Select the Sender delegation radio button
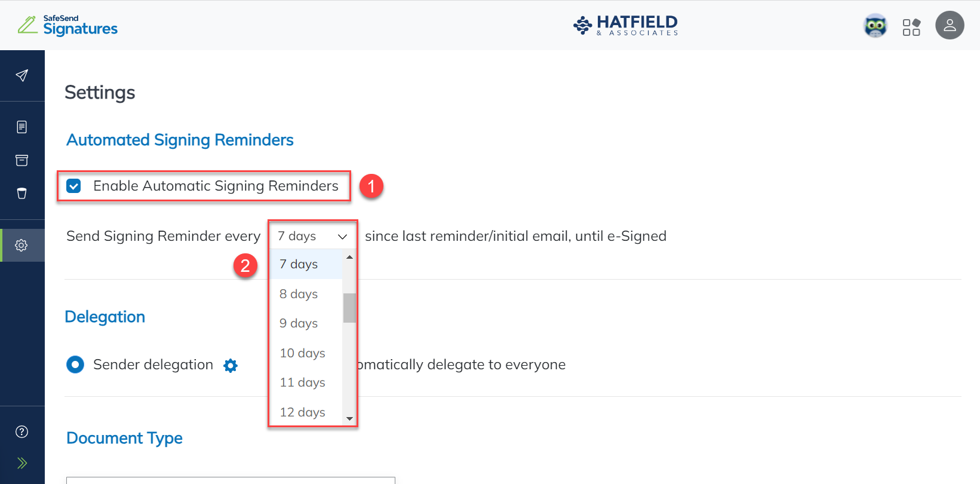Screen dimensions: 980x484 (75, 364)
